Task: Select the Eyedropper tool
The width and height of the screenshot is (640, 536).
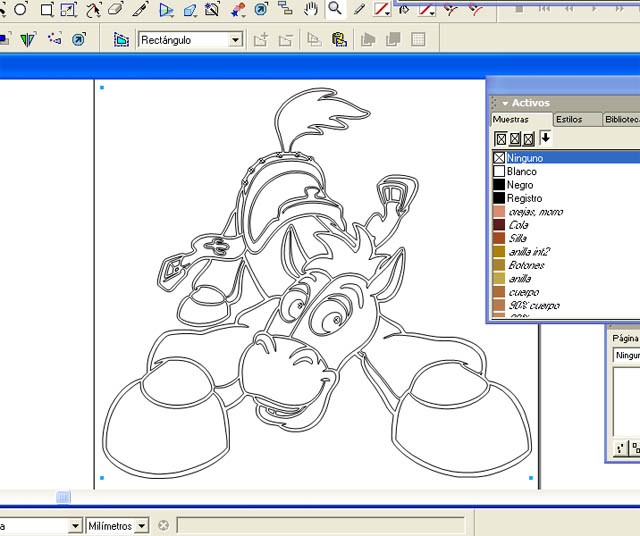Action: [359, 9]
